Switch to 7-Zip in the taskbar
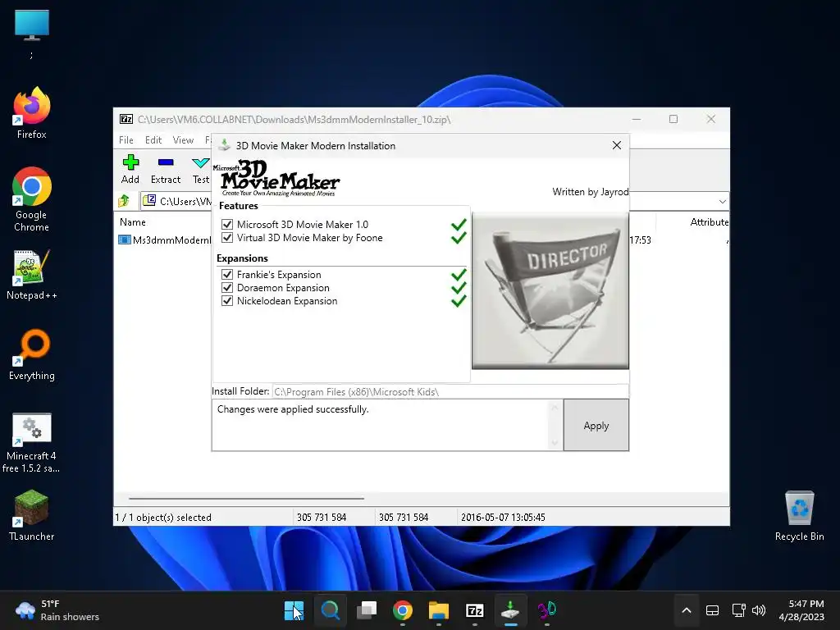 475,610
